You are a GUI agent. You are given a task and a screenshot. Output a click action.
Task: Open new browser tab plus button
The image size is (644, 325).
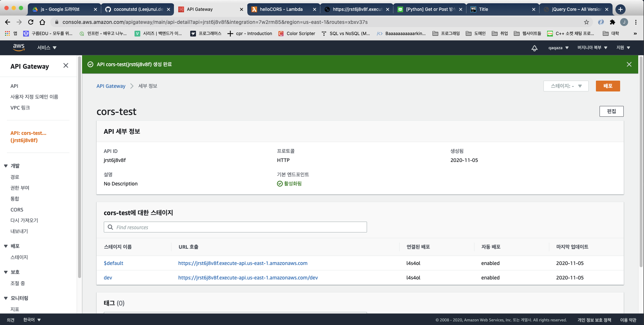point(620,9)
